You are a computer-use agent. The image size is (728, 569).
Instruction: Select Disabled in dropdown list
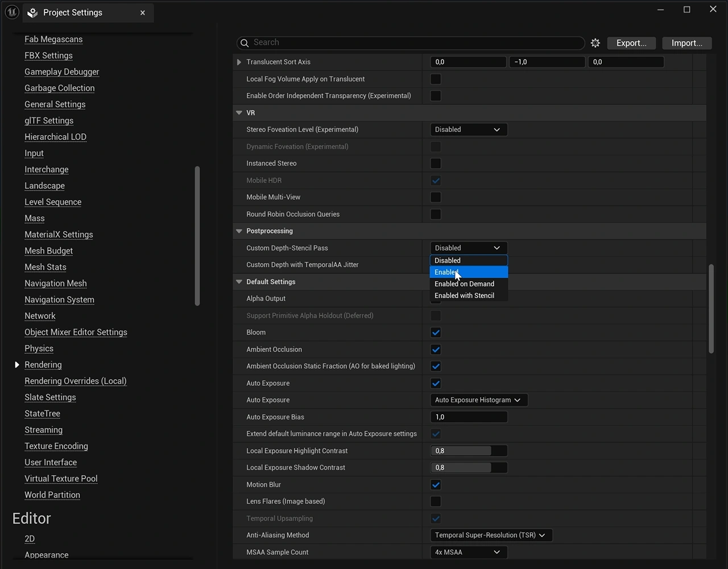tap(469, 261)
